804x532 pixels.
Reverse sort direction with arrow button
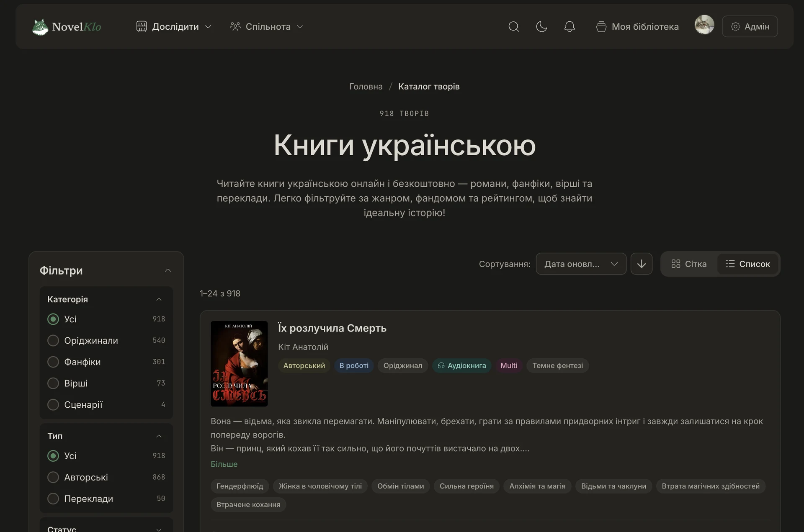[642, 264]
